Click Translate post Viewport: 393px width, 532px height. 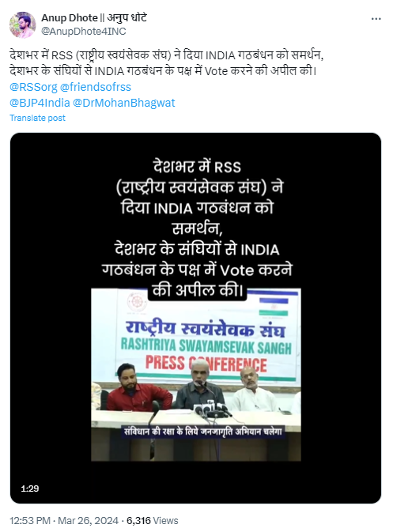click(x=37, y=118)
